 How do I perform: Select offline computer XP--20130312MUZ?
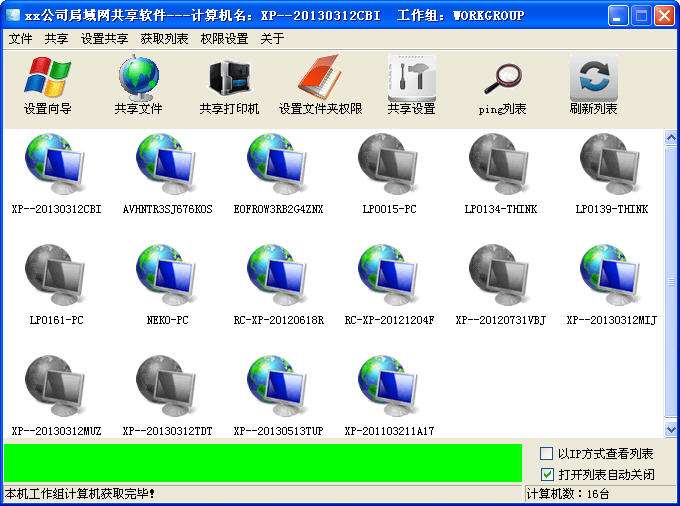pos(56,396)
